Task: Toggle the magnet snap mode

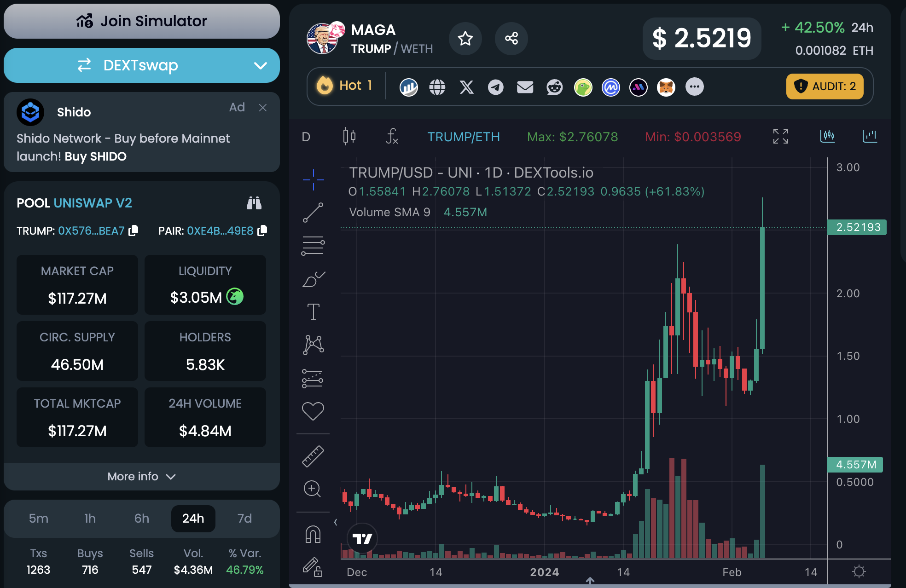Action: point(313,535)
